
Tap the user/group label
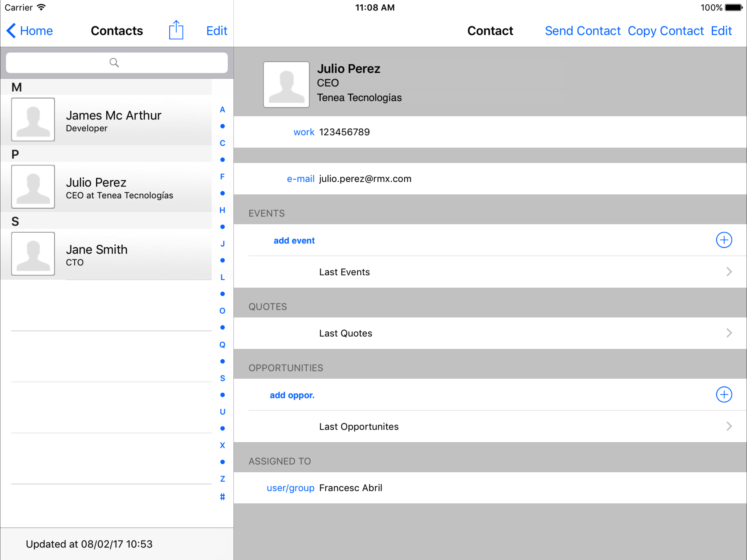290,488
